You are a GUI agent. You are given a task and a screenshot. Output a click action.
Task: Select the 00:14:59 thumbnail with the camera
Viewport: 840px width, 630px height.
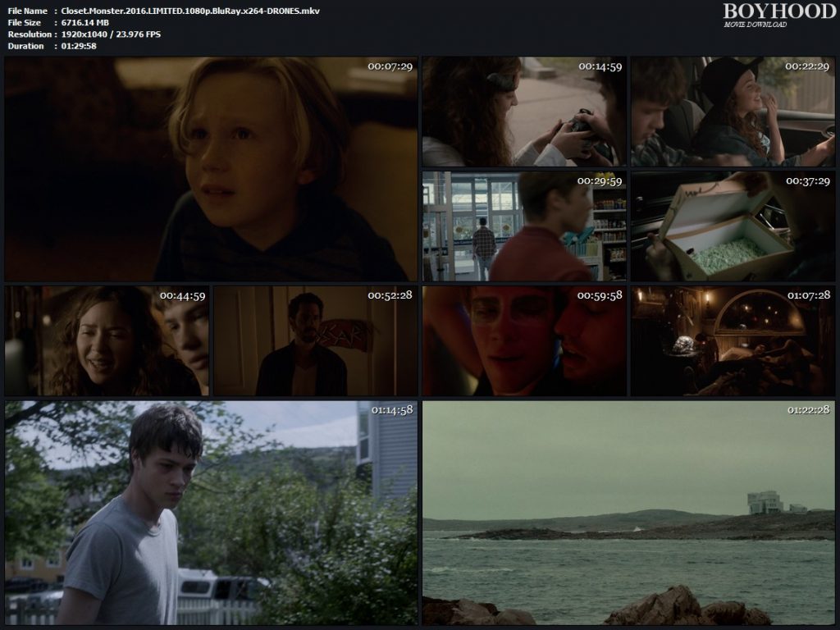click(523, 112)
